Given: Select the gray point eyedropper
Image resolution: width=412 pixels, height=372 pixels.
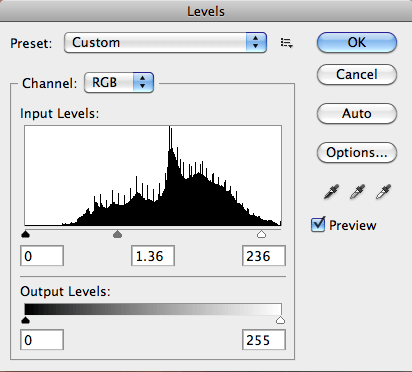Looking at the screenshot, I should tap(357, 192).
